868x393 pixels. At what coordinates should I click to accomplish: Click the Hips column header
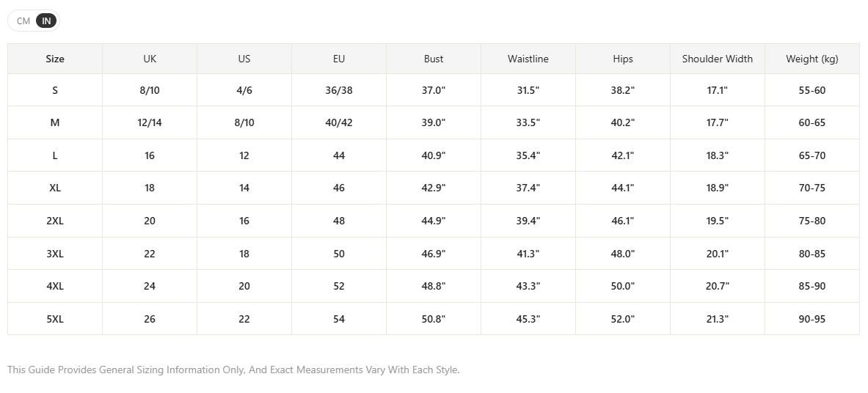click(x=623, y=59)
